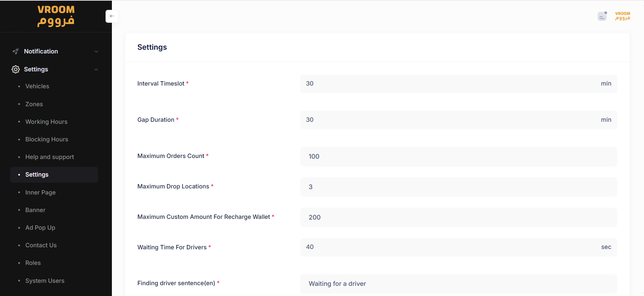The image size is (644, 296).
Task: Click the Vroom logo top right
Action: pyautogui.click(x=623, y=16)
